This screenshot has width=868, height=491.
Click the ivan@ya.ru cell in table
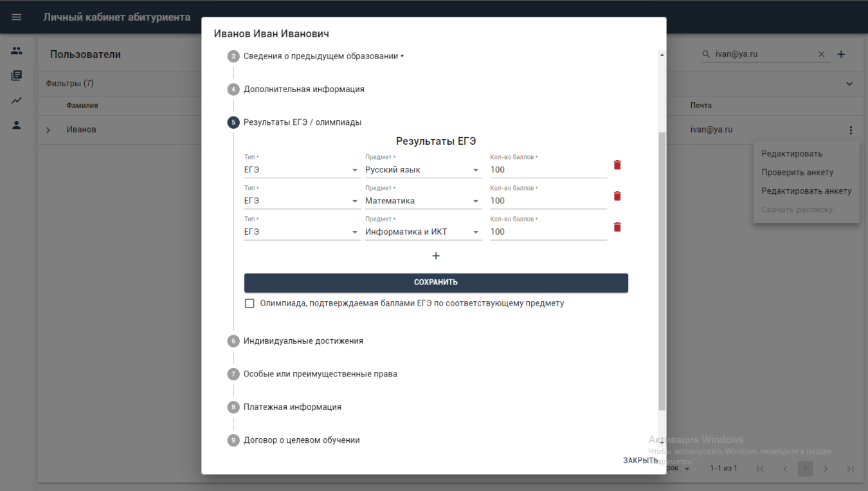711,130
